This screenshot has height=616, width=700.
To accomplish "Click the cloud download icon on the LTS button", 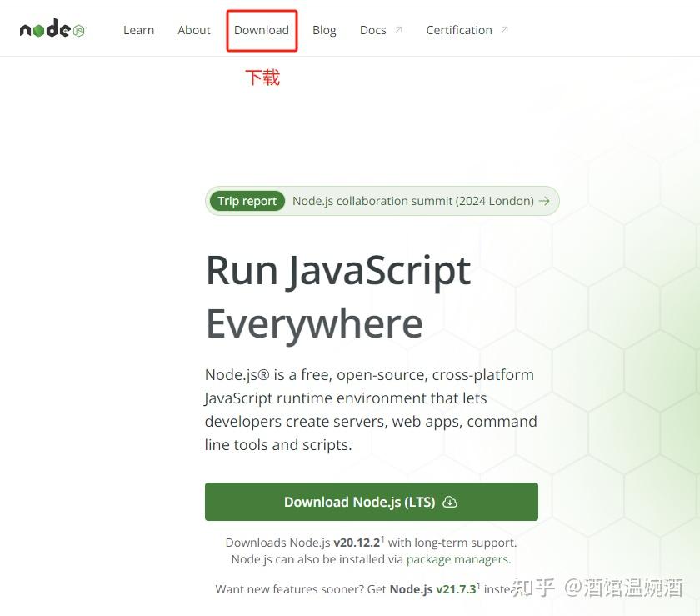I will click(x=450, y=502).
